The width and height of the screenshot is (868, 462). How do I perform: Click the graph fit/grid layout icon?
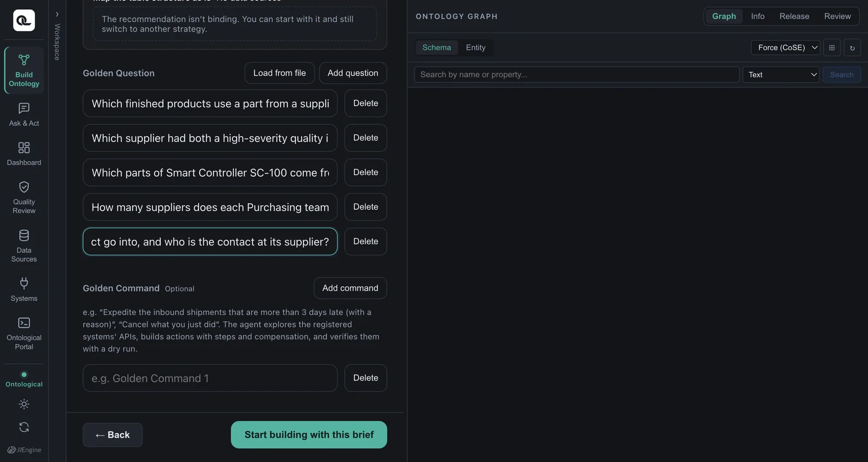(832, 48)
